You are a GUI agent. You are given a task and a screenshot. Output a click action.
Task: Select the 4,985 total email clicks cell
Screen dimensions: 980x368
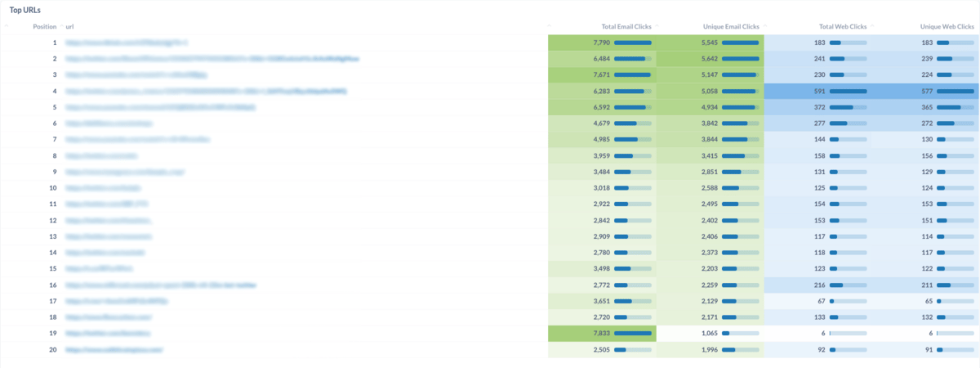[x=600, y=139]
